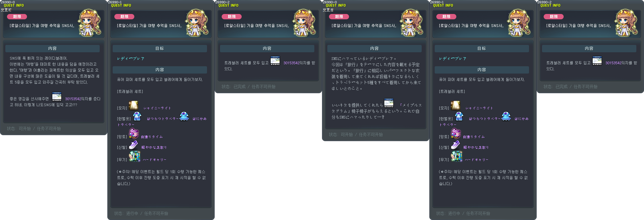
Task: Select the 目标 header in the right 26990-1 panel
Action: click(x=482, y=49)
